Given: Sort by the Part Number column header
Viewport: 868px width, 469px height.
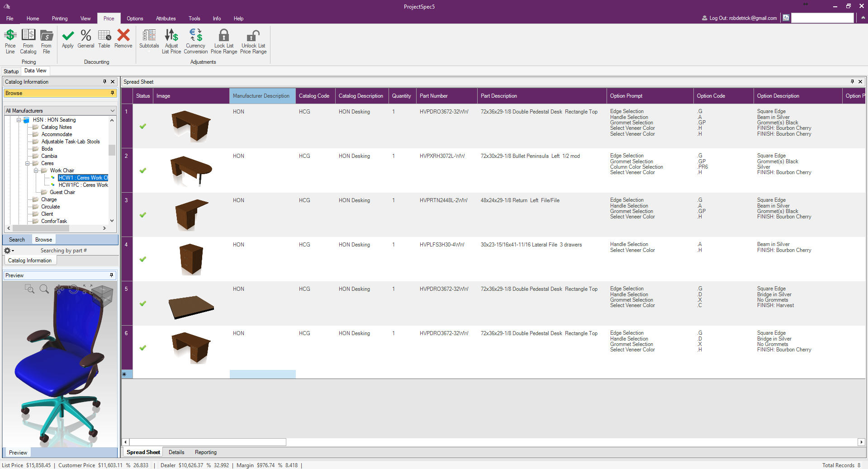Looking at the screenshot, I should (x=446, y=96).
